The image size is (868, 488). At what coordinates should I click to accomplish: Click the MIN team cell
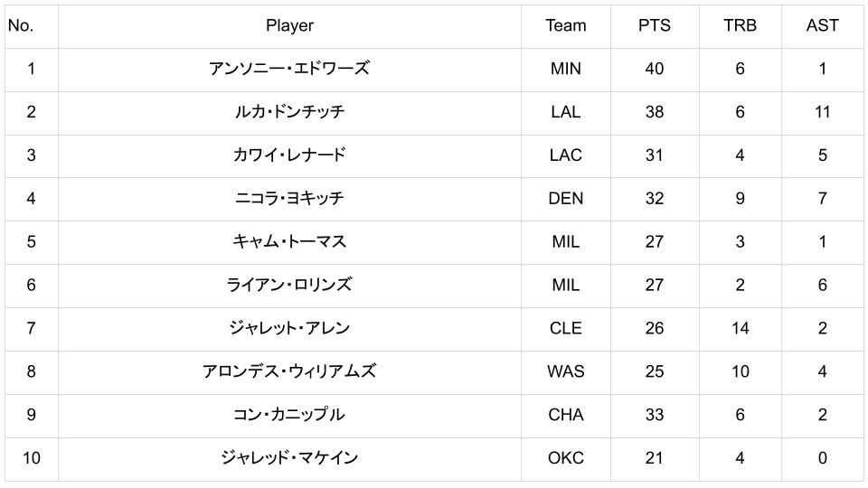[x=565, y=69]
